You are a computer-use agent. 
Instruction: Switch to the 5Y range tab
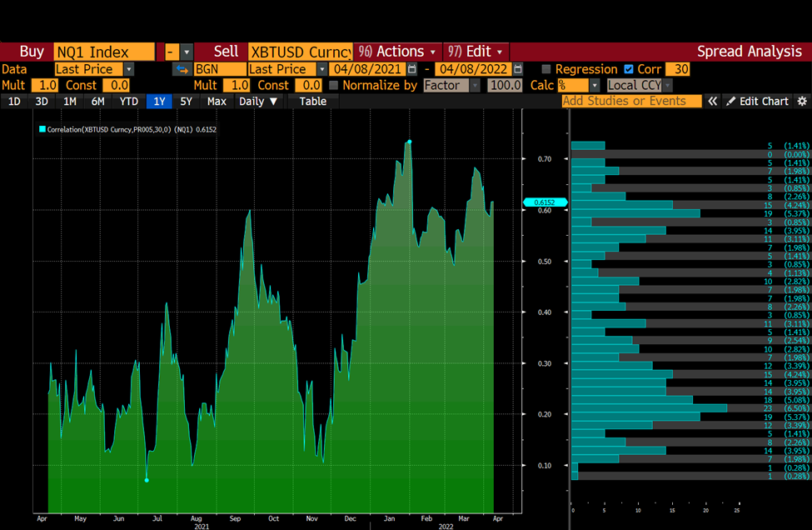(186, 102)
